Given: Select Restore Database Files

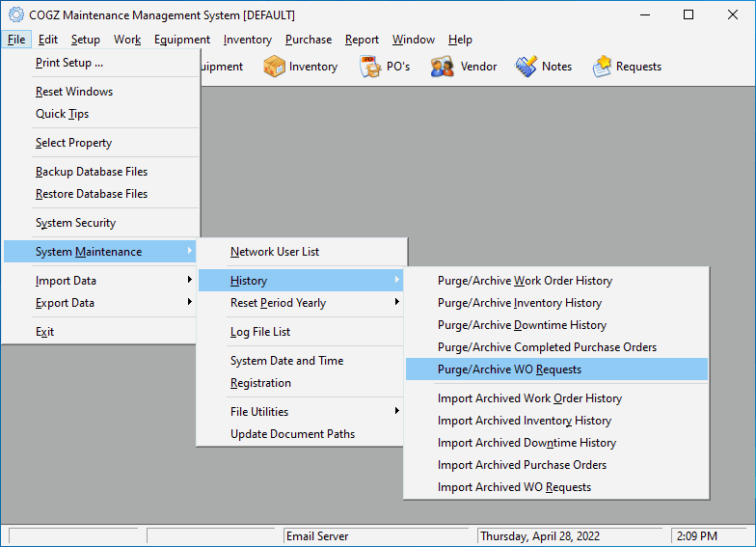Looking at the screenshot, I should click(100, 194).
